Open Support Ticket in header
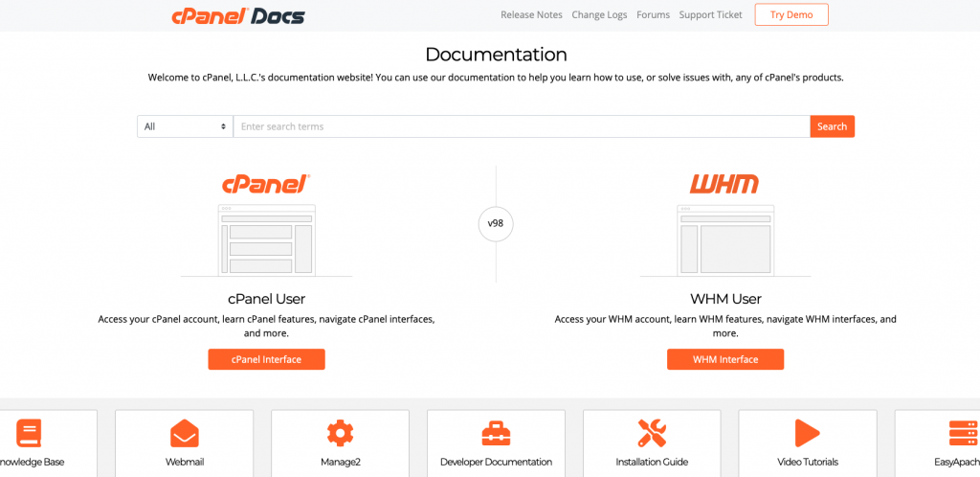This screenshot has height=477, width=980. tap(711, 15)
